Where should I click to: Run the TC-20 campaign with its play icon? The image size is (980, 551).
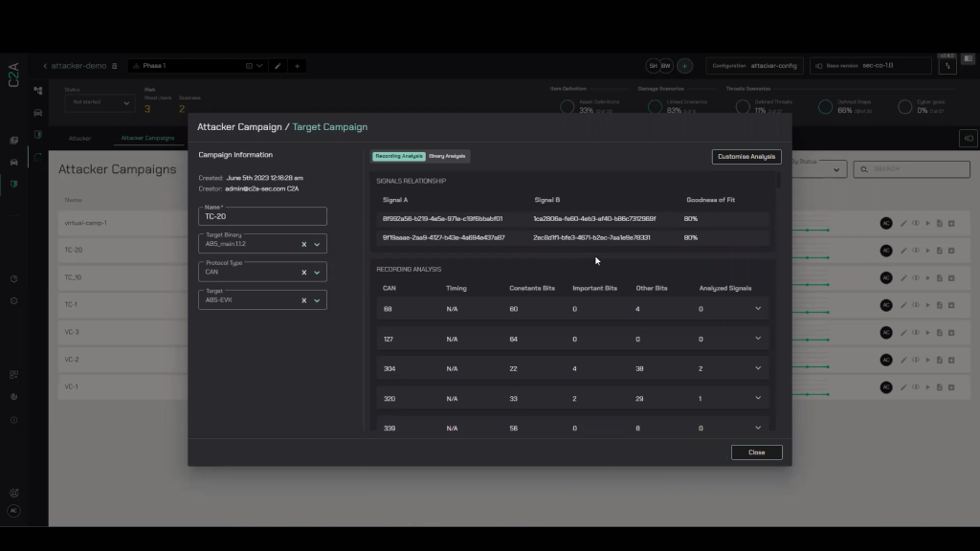[x=927, y=251]
